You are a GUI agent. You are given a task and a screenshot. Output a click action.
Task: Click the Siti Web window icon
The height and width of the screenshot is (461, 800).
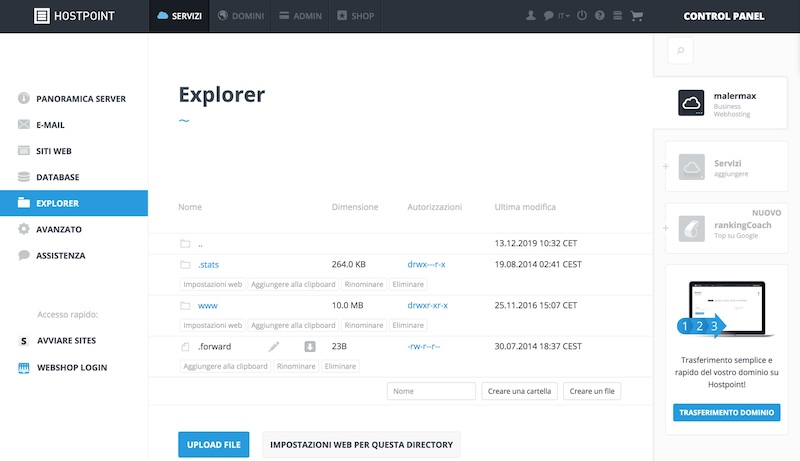23,150
